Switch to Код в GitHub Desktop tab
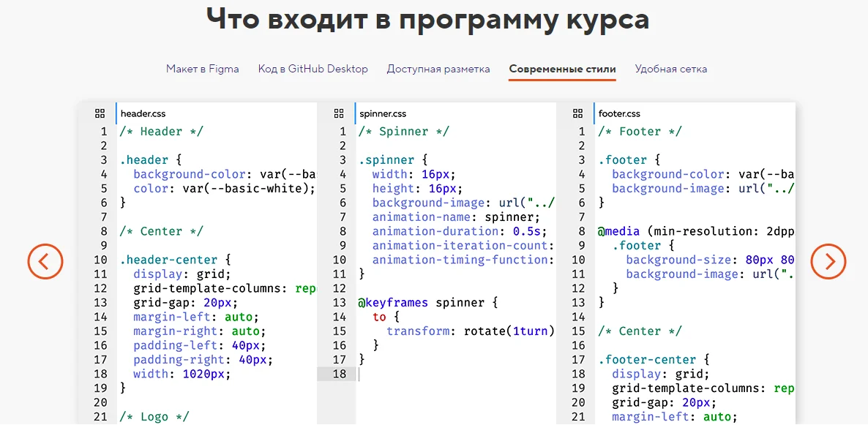 tap(313, 69)
